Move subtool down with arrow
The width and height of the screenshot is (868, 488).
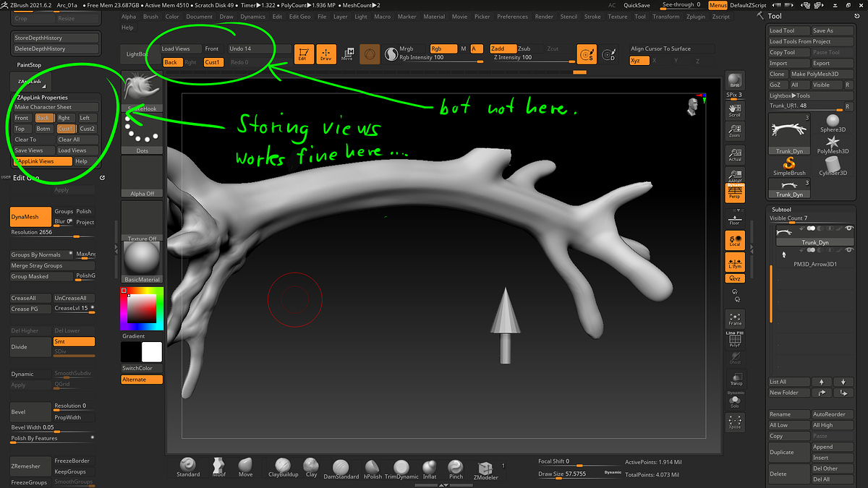coord(843,382)
